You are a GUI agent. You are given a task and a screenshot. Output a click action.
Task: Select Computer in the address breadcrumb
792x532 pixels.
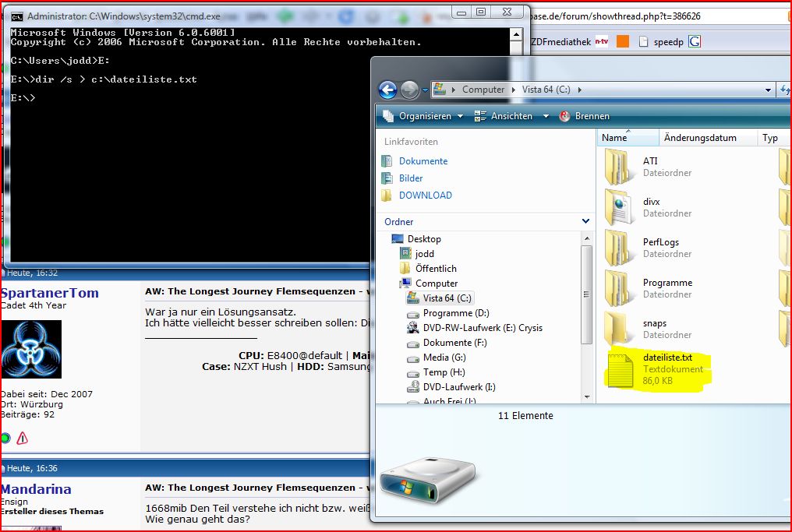(x=483, y=90)
